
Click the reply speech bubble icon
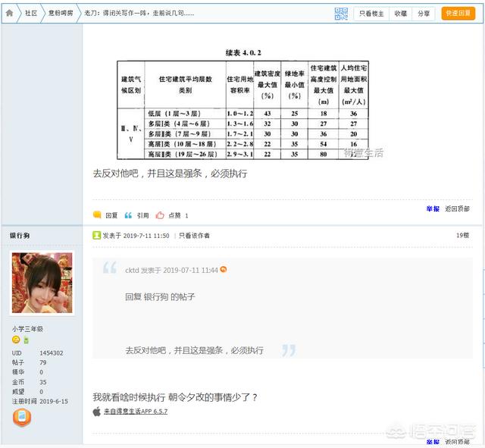tap(97, 215)
